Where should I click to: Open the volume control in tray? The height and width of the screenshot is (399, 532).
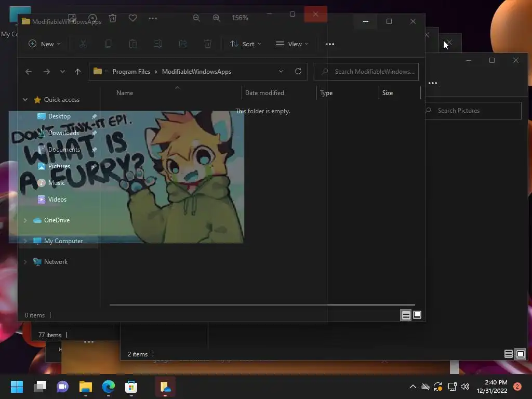click(x=465, y=387)
